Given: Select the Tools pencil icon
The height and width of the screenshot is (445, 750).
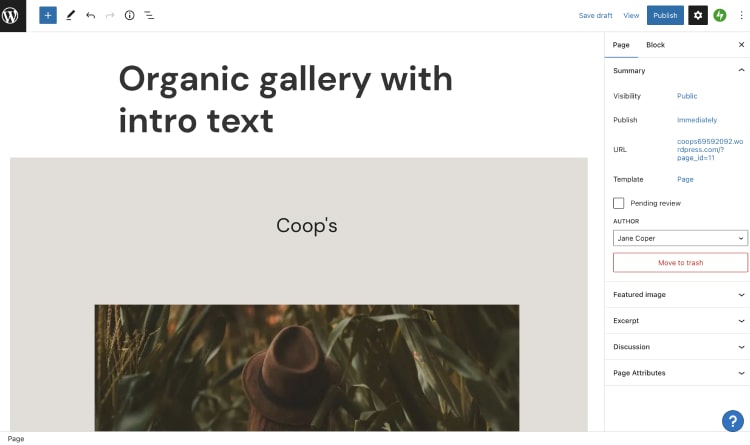Looking at the screenshot, I should pyautogui.click(x=70, y=15).
